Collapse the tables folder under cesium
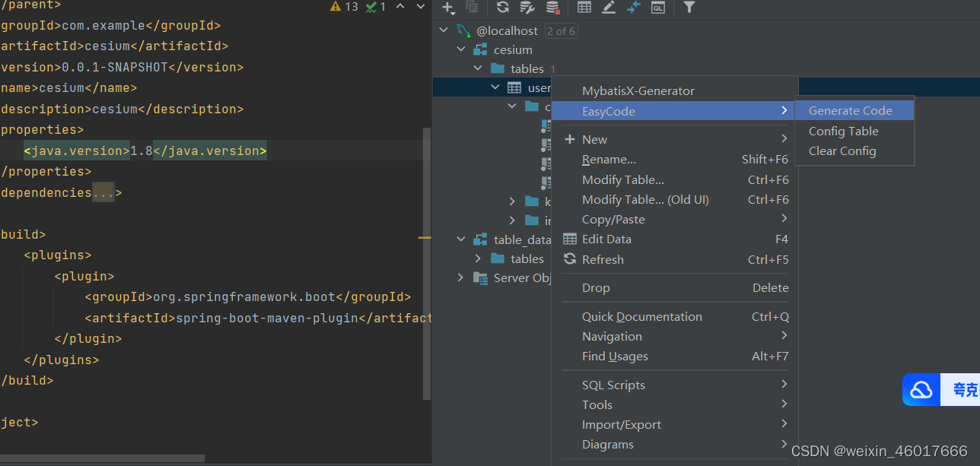This screenshot has height=466, width=980. tap(478, 68)
